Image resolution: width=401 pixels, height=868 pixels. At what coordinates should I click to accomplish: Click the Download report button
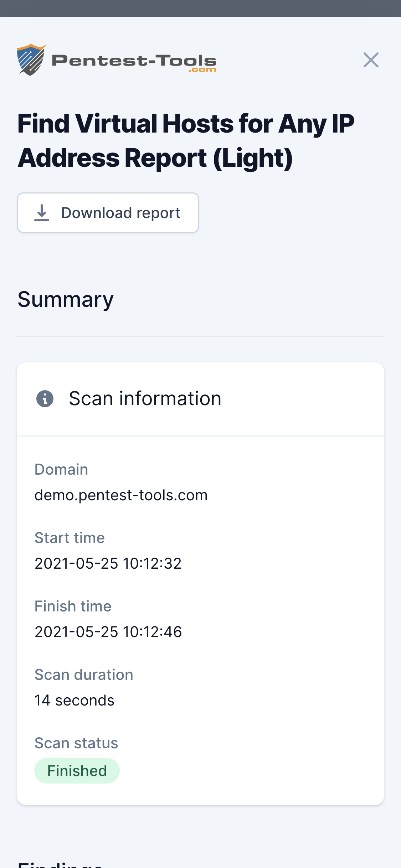(x=108, y=213)
